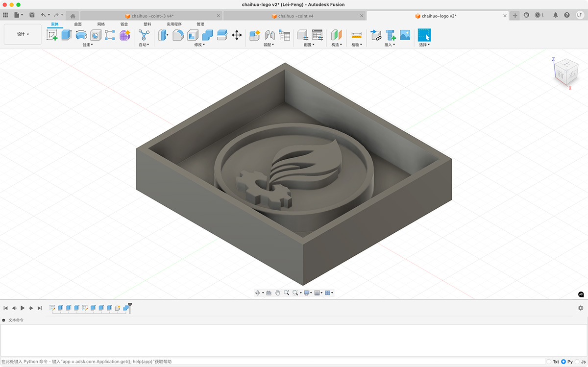
Task: Click the timeline history marker
Action: click(x=130, y=308)
